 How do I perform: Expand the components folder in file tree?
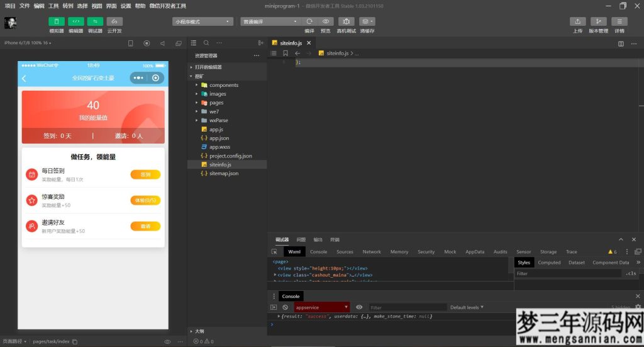pos(223,85)
